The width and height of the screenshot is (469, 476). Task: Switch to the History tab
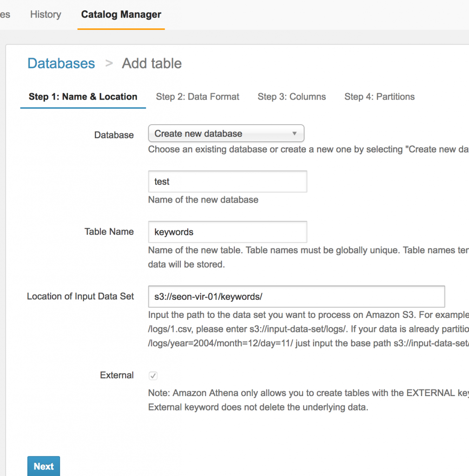point(45,14)
